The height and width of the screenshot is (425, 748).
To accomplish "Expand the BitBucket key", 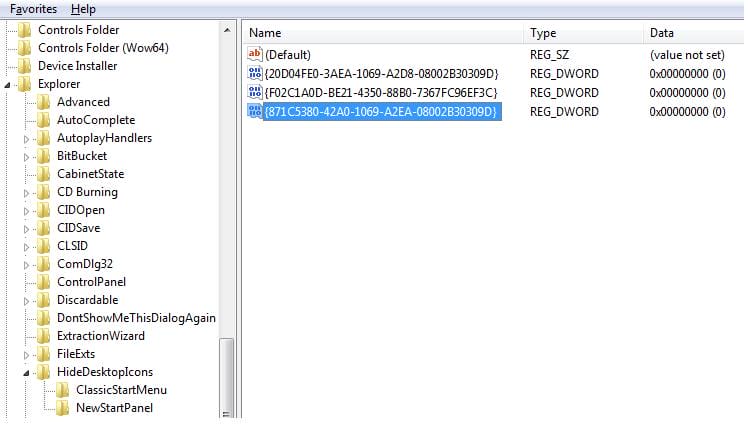I will point(28,156).
